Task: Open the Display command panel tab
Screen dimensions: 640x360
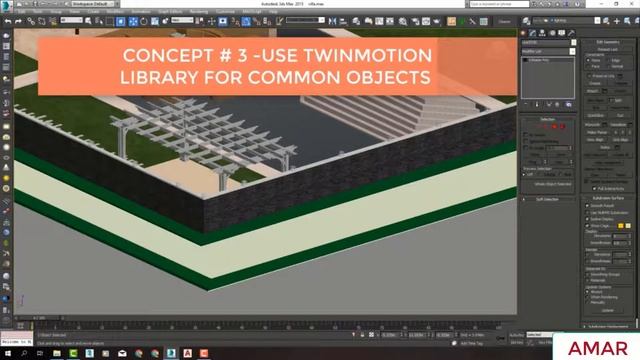Action: pyautogui.click(x=562, y=33)
